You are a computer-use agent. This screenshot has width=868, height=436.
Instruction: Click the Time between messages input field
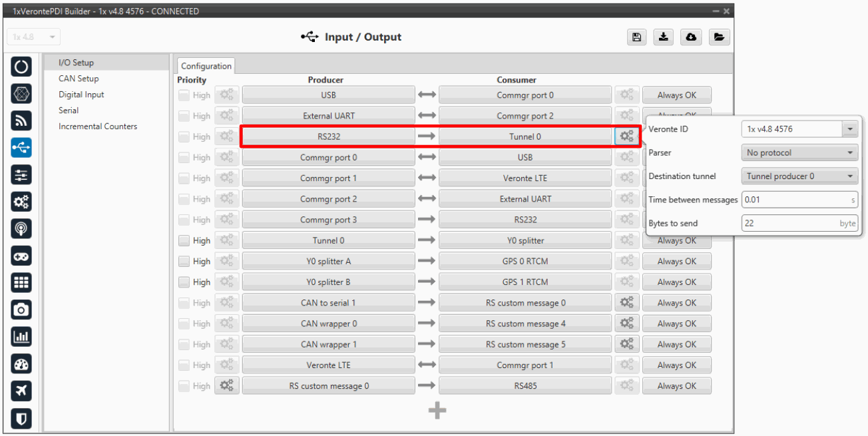(795, 200)
